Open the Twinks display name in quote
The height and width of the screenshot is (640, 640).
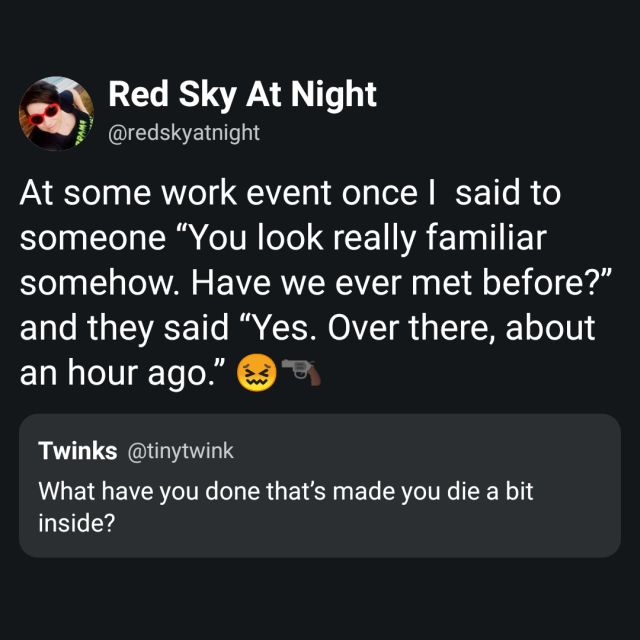(x=78, y=451)
